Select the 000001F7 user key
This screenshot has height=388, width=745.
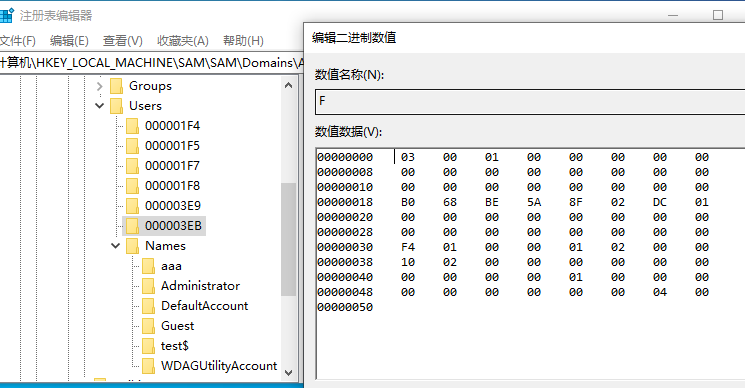tap(172, 166)
